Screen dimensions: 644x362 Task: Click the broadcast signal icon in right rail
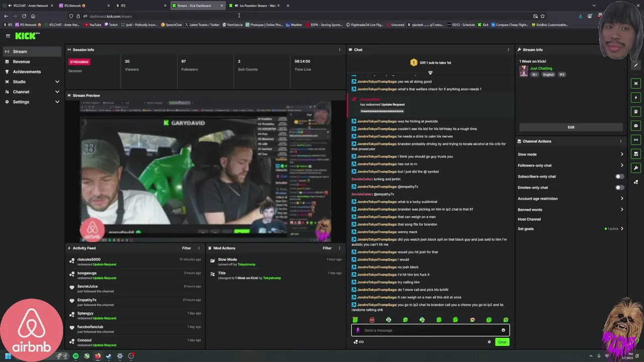tap(636, 140)
